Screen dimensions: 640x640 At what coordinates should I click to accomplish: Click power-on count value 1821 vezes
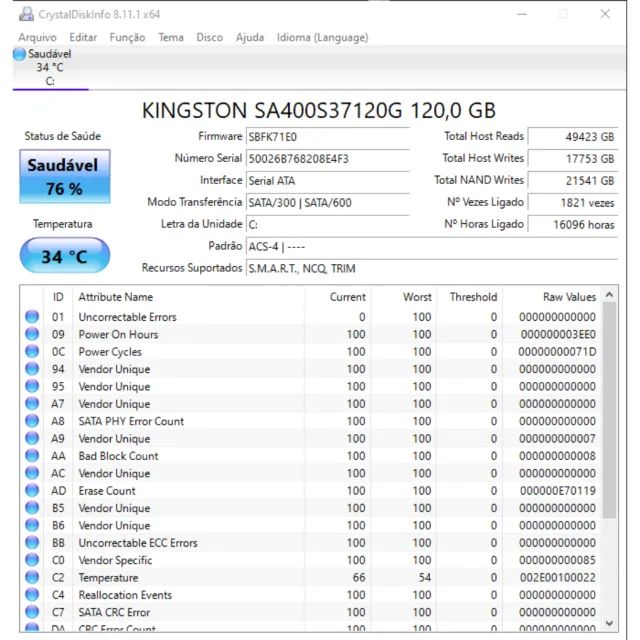pos(573,202)
